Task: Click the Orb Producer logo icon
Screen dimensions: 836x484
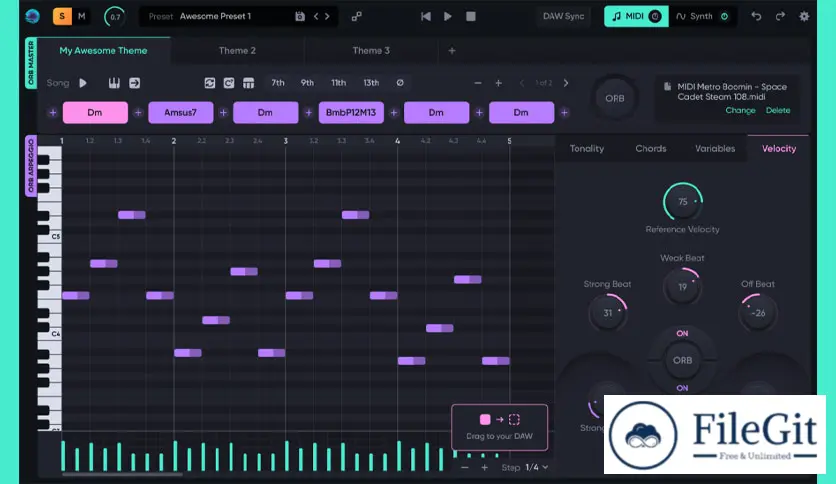Action: (x=33, y=16)
